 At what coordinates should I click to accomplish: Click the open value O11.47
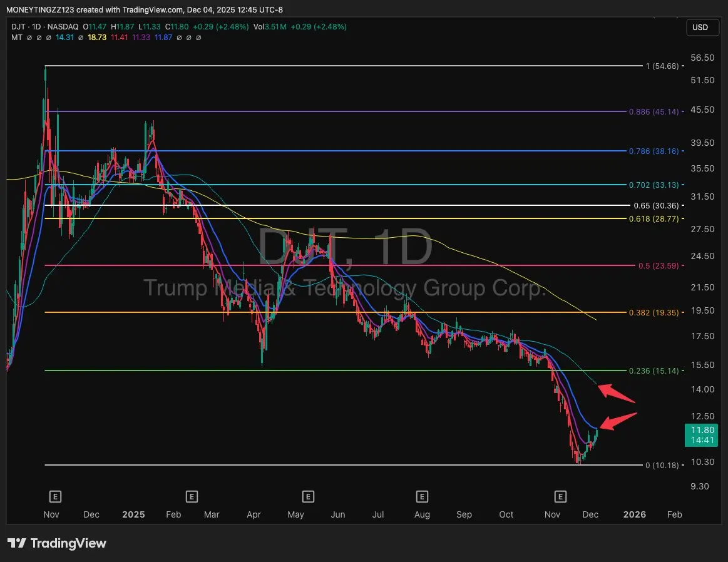pos(95,27)
